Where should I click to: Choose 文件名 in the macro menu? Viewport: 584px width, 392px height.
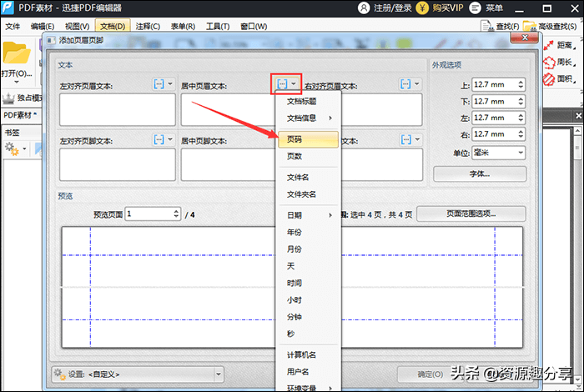[x=308, y=177]
